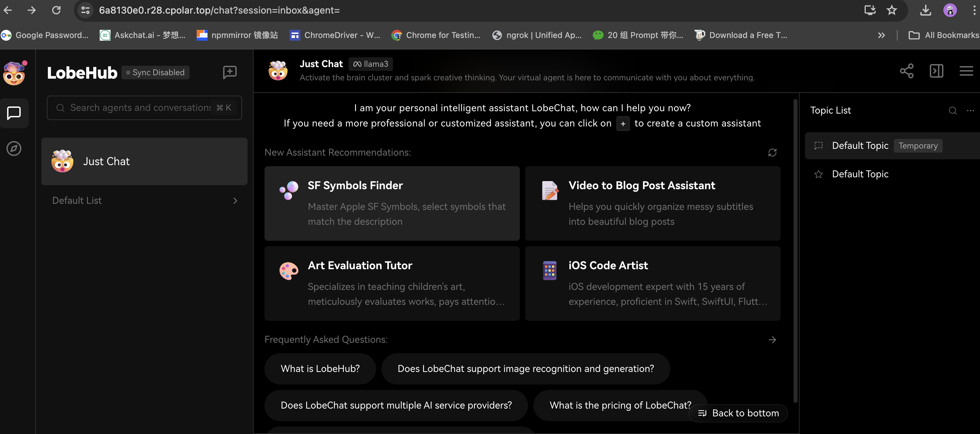Click the Art Evaluation Tutor palette icon

point(289,271)
